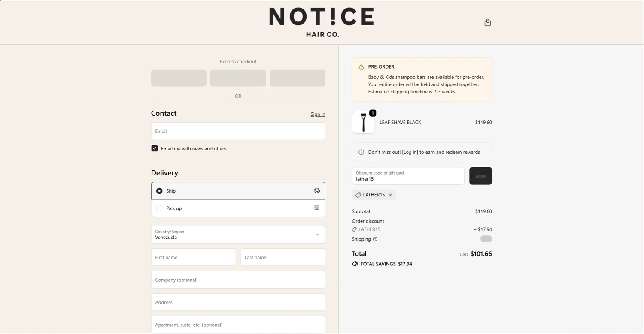Click the Shipping label in summary
The image size is (644, 334).
coord(361,239)
